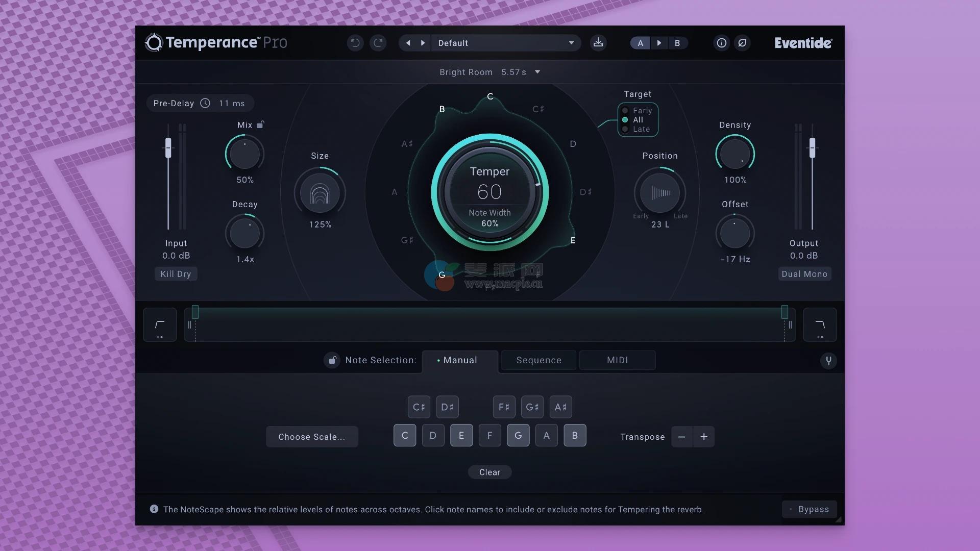Viewport: 980px width, 551px height.
Task: Click the save preset download icon
Action: pyautogui.click(x=598, y=43)
